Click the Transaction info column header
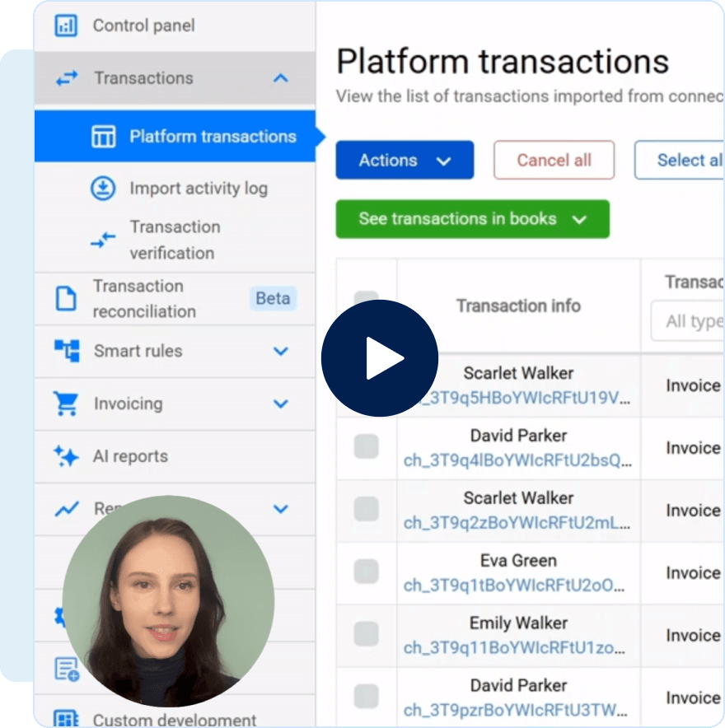This screenshot has height=728, width=725. tap(518, 306)
